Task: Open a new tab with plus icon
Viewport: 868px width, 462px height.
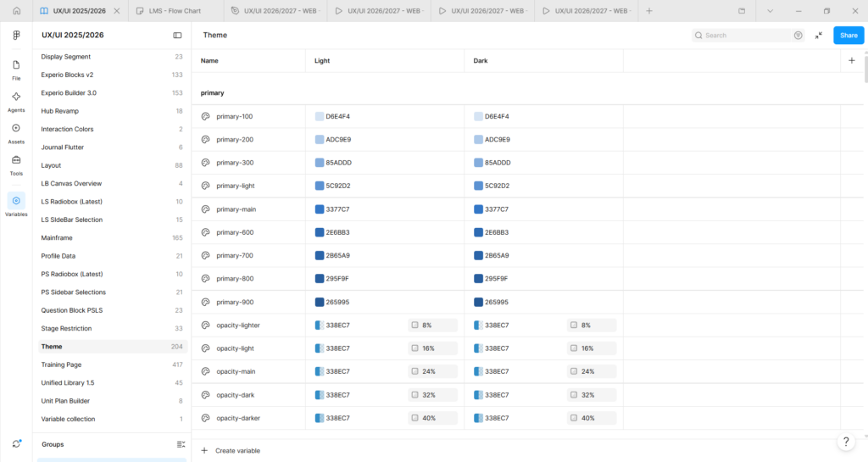Action: coord(649,10)
